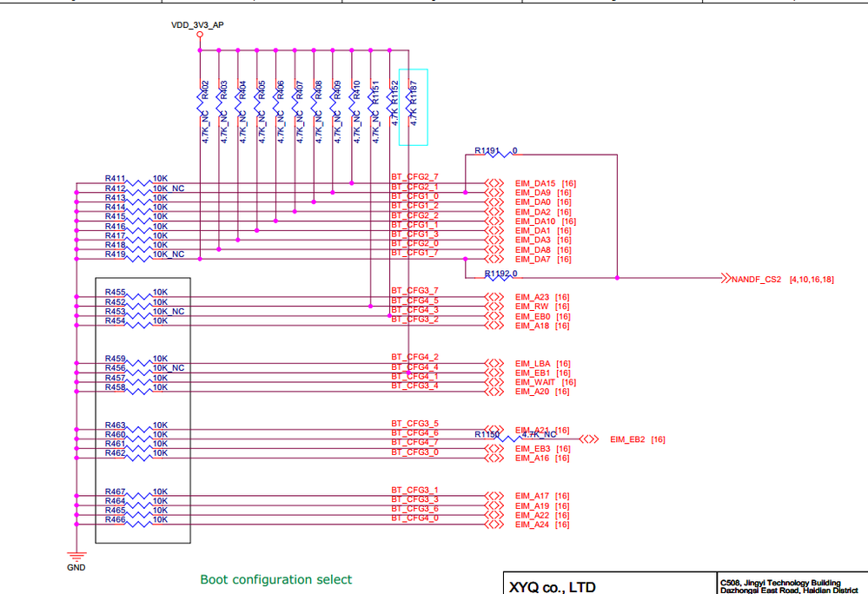Screen dimensions: 868x594
Task: Select the R402 pull-up resistor
Action: (x=201, y=103)
